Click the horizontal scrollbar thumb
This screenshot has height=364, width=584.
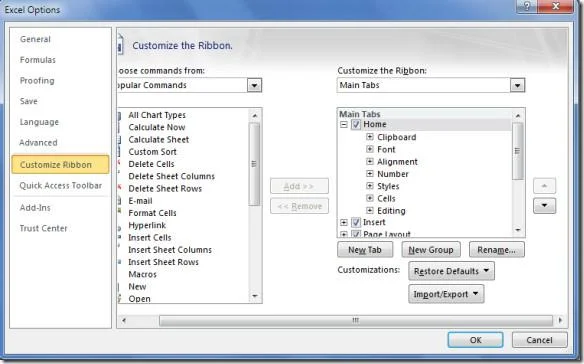click(356, 320)
